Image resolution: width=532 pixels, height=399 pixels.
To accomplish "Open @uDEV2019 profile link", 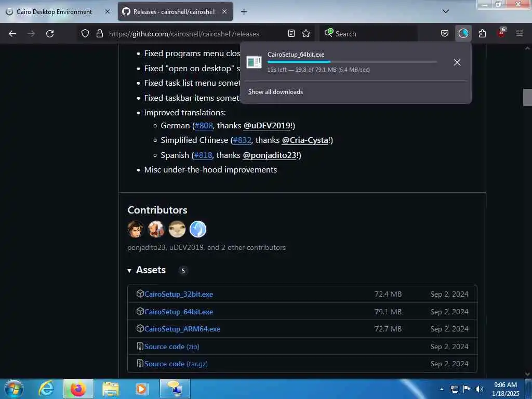I will click(267, 126).
